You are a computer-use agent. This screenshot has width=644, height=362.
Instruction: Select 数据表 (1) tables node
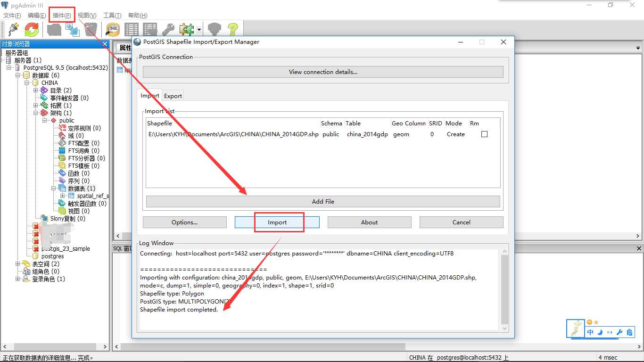coord(82,188)
